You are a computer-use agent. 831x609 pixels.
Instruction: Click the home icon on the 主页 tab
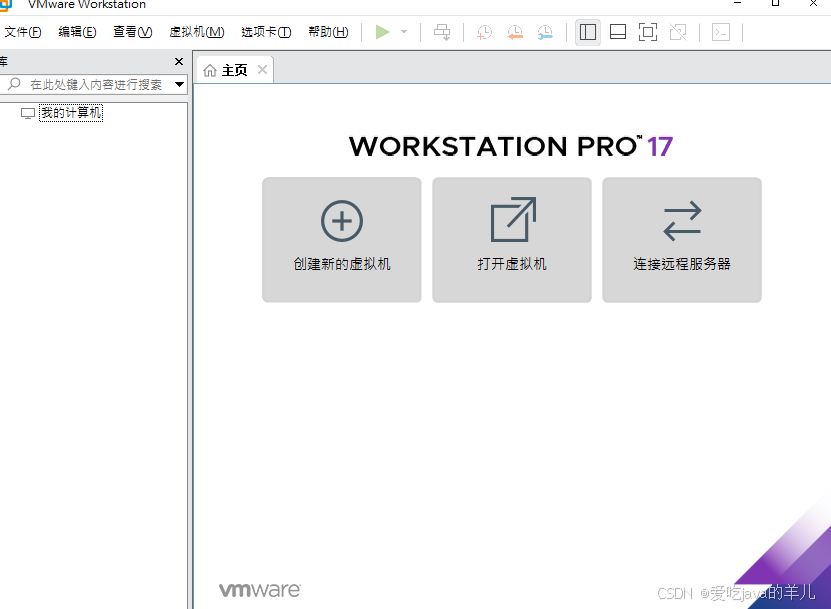(210, 70)
